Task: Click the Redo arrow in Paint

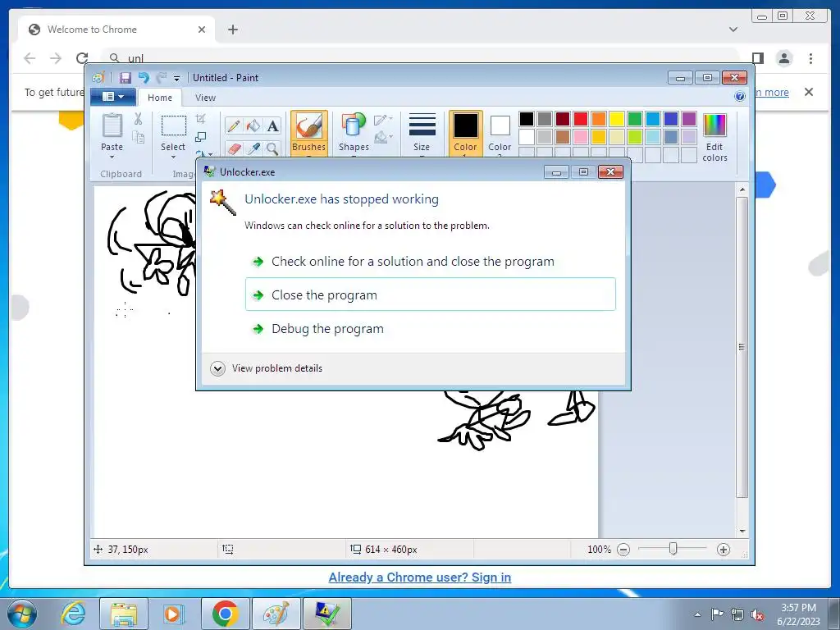Action: 161,78
